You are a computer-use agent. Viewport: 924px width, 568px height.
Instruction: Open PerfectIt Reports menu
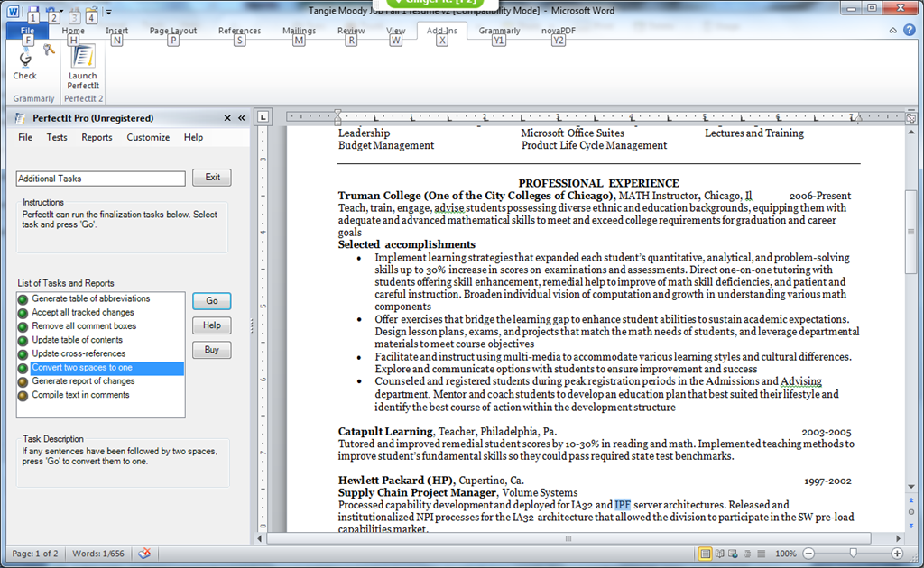[97, 137]
